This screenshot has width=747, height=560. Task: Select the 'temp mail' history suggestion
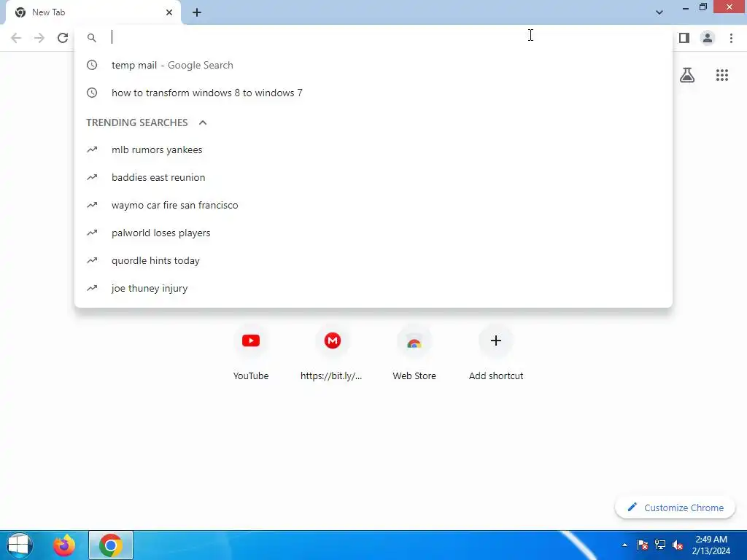pos(373,65)
